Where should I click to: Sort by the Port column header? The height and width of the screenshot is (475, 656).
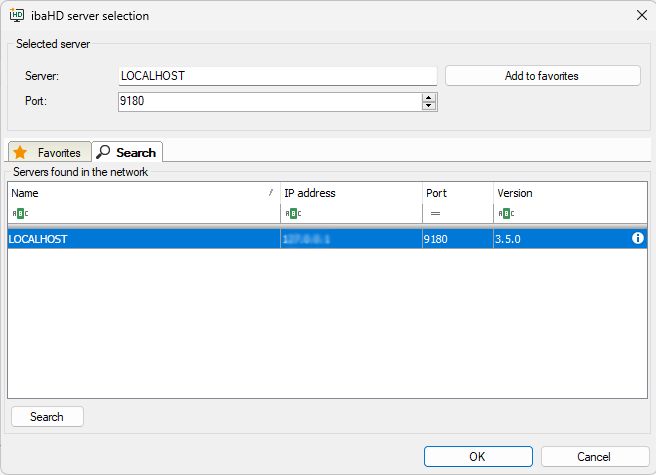tap(458, 193)
